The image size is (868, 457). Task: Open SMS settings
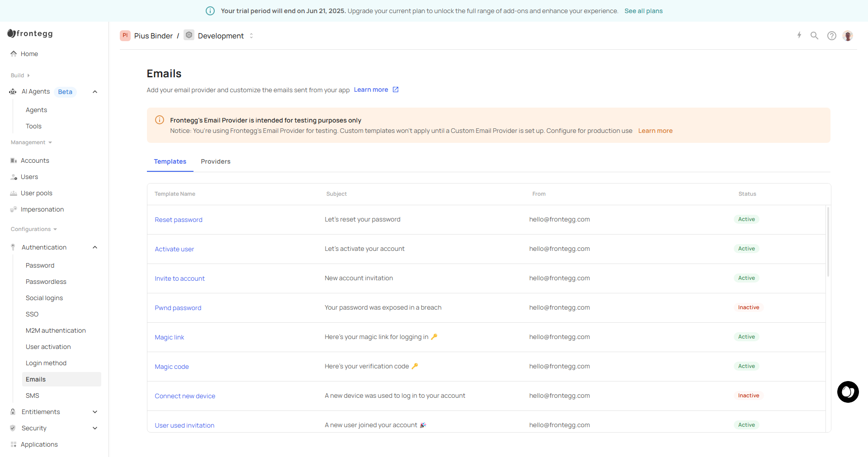(33, 396)
